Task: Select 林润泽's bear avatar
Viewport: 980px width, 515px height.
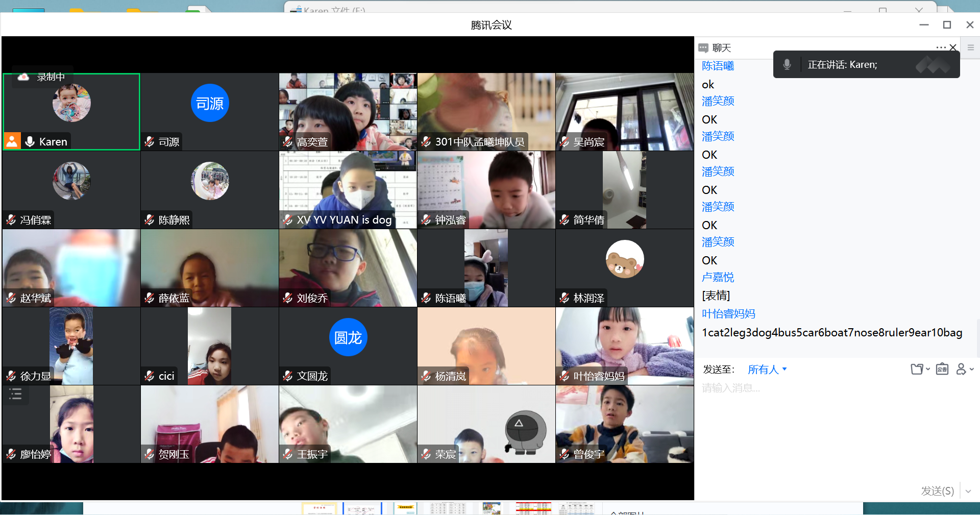Action: tap(625, 259)
